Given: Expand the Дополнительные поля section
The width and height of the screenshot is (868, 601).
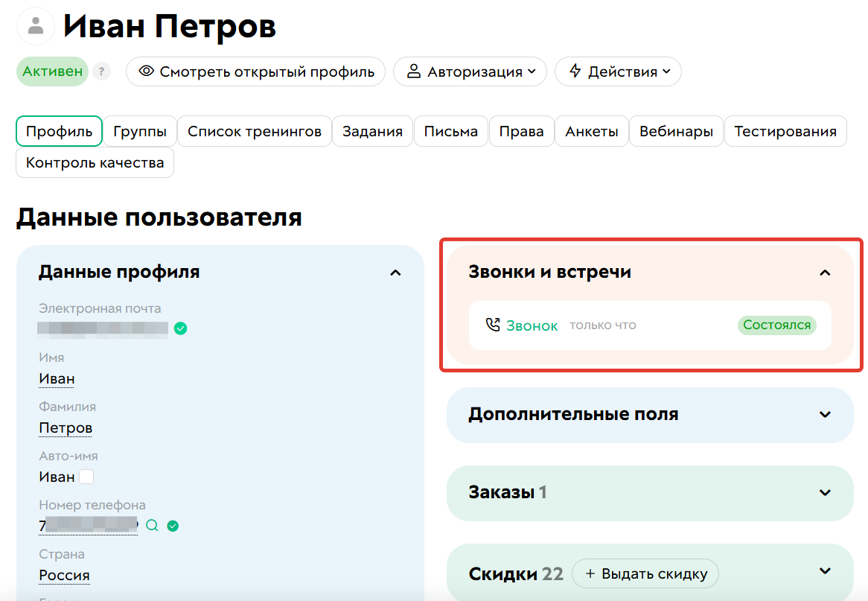Looking at the screenshot, I should [825, 415].
